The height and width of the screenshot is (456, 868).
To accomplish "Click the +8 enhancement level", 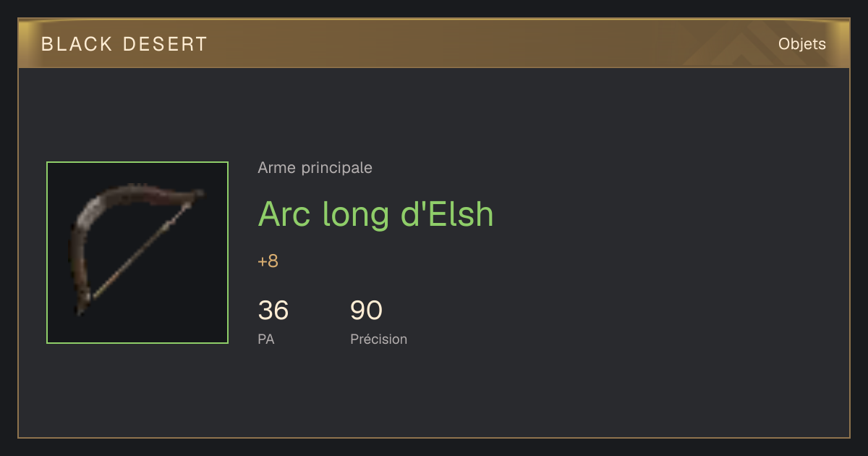I will pyautogui.click(x=268, y=261).
